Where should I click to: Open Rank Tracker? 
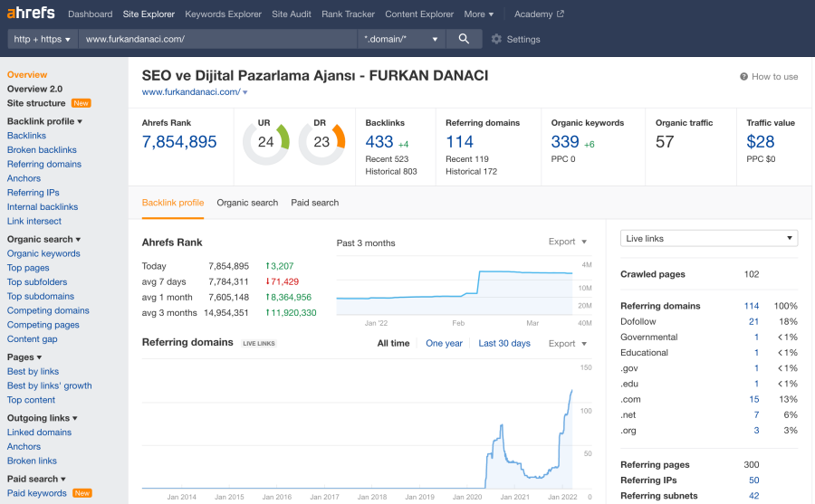(x=348, y=14)
